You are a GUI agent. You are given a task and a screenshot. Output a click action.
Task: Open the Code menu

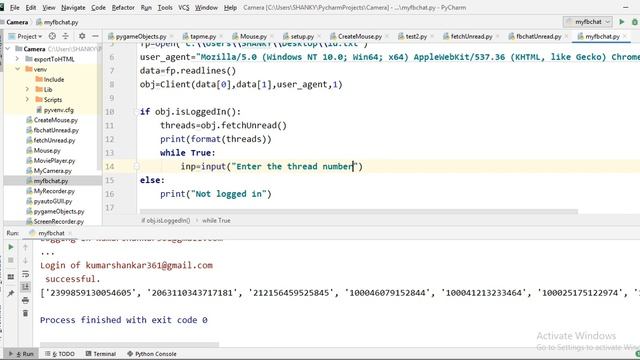coord(98,7)
